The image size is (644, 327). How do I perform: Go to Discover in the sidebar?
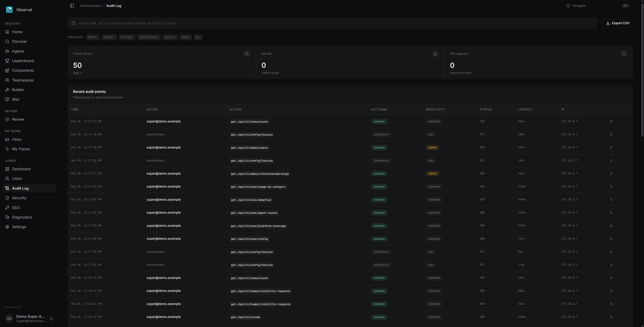click(29, 42)
